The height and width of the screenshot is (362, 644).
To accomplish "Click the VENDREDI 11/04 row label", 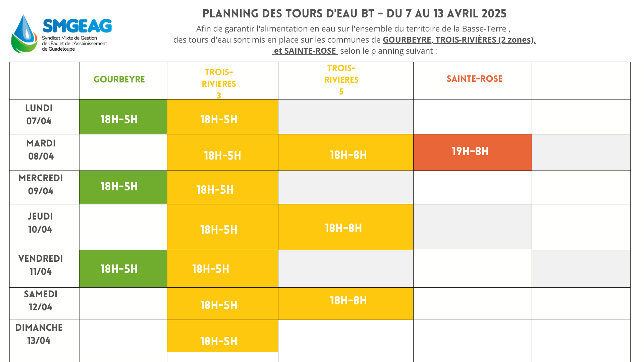I will 41,265.
